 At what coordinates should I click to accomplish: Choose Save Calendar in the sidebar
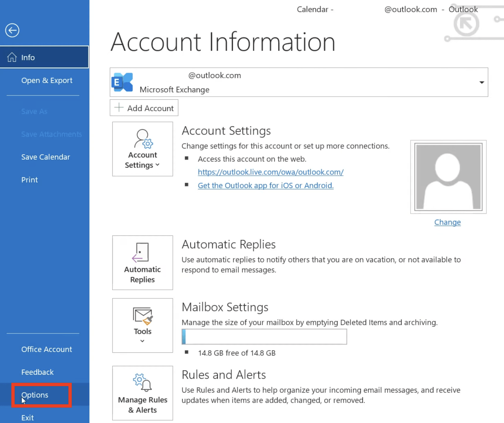(x=46, y=157)
